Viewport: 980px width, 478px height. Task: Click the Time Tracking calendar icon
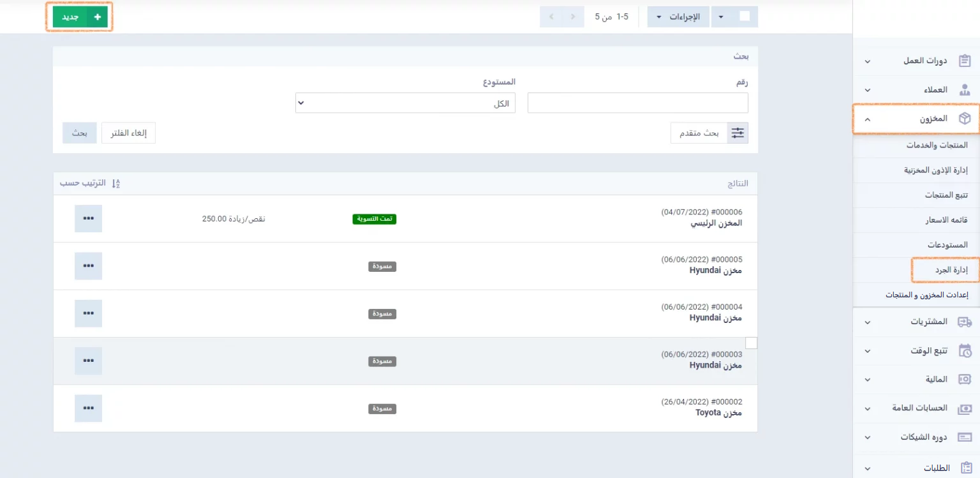[x=965, y=350]
